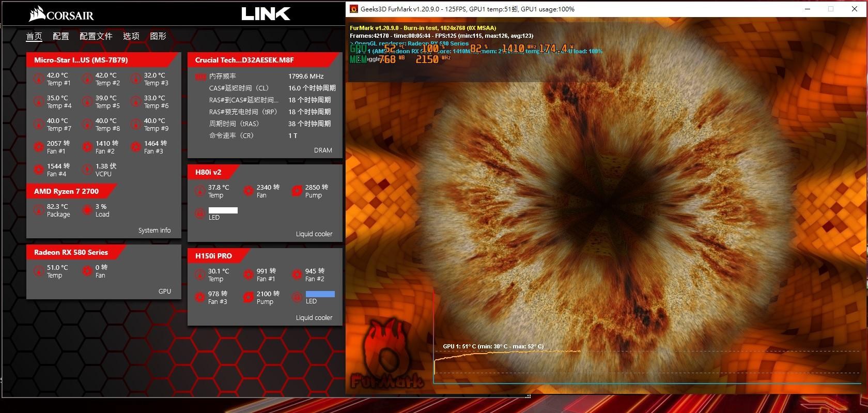The image size is (868, 413).
Task: Click the Temp #8 thermometer icon
Action: tap(87, 125)
